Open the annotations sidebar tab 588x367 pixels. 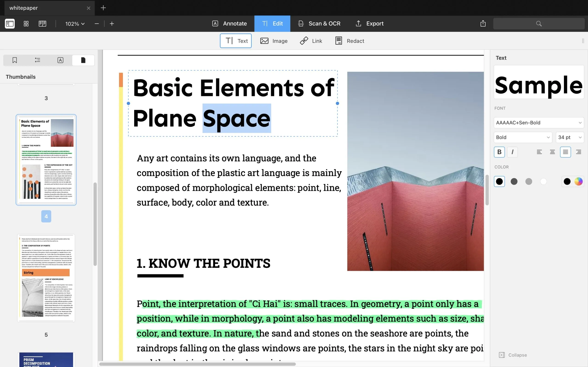pos(60,60)
